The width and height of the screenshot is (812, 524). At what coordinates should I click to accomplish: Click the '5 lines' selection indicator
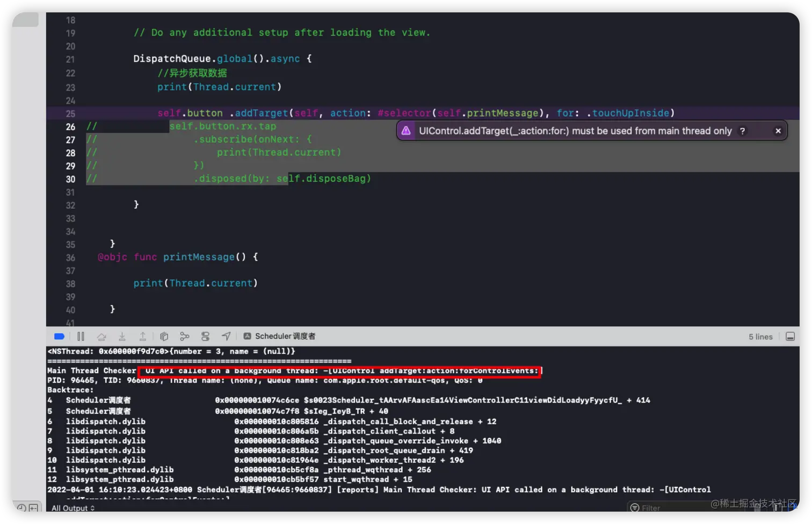point(760,336)
